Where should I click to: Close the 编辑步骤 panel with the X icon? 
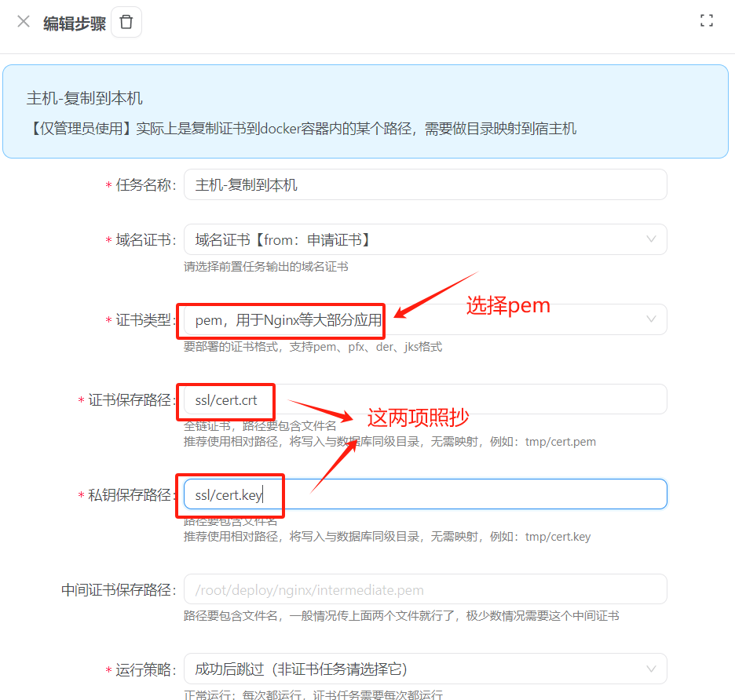tap(24, 22)
